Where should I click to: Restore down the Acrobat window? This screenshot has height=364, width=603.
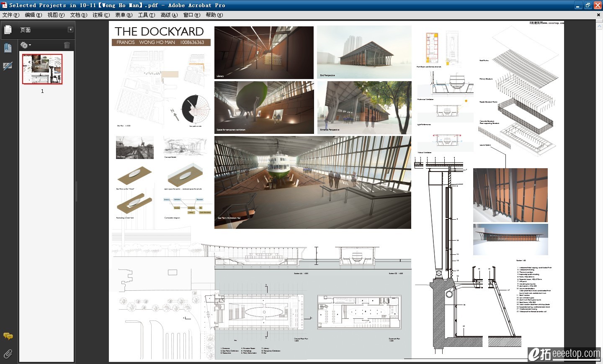tap(588, 5)
